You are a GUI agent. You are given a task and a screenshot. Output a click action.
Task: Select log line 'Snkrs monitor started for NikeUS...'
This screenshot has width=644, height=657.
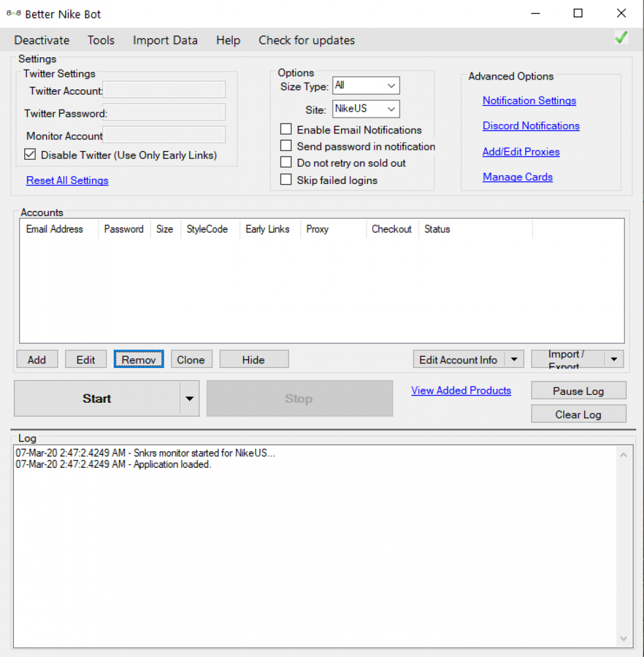(x=145, y=453)
